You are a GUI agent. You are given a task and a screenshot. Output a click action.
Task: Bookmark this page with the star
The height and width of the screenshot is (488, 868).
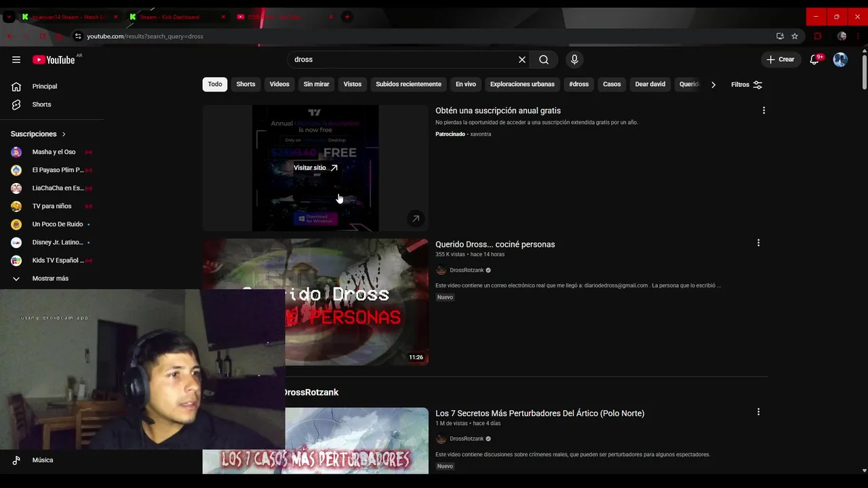pyautogui.click(x=795, y=36)
